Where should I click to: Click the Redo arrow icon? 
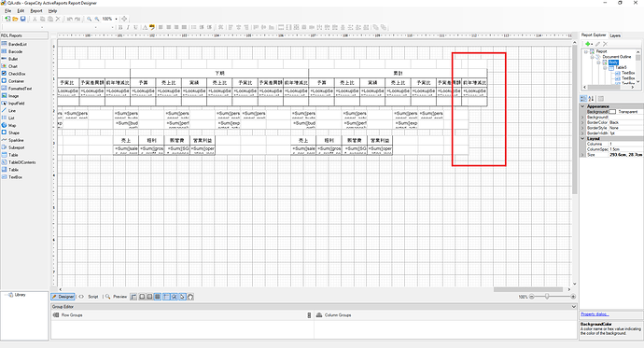click(77, 19)
